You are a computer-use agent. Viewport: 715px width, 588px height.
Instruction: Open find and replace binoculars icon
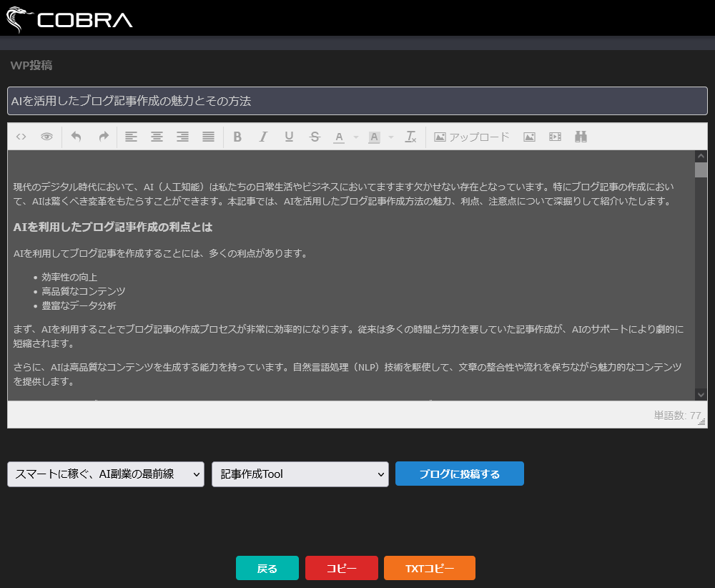pyautogui.click(x=581, y=137)
